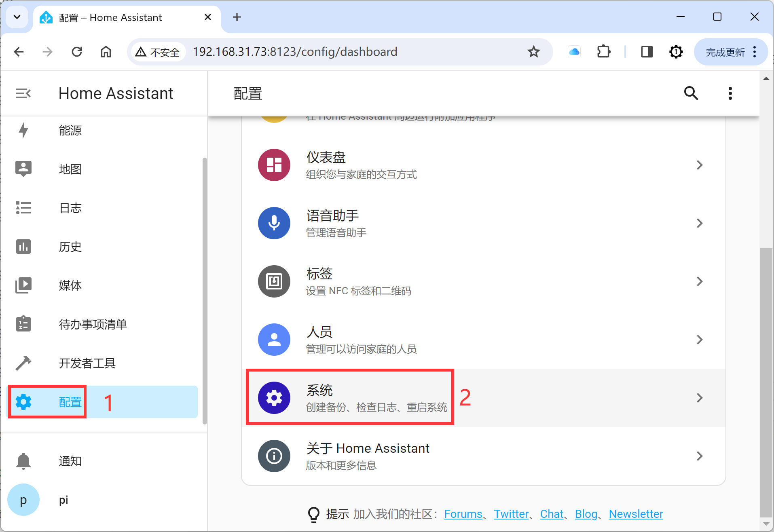Click the 关于 Home Assistant info icon
The image size is (774, 532).
point(274,456)
